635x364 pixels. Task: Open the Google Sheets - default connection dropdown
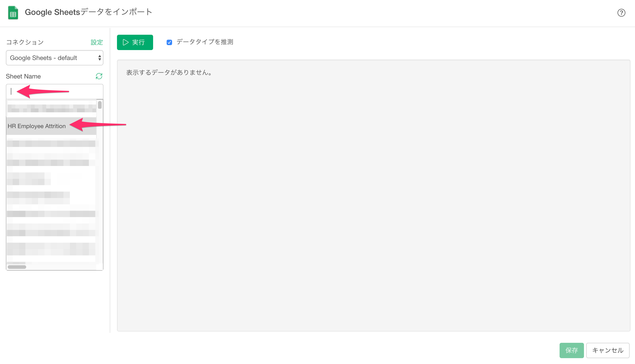(x=55, y=58)
